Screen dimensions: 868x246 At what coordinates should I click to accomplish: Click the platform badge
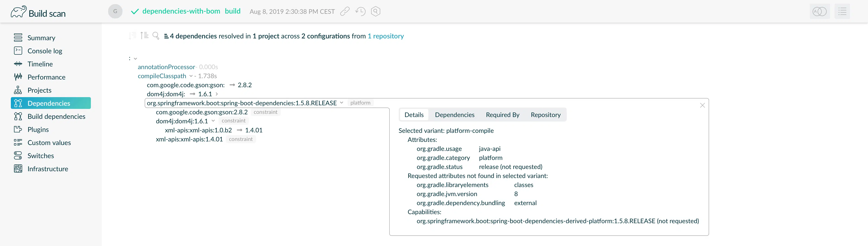pyautogui.click(x=360, y=103)
